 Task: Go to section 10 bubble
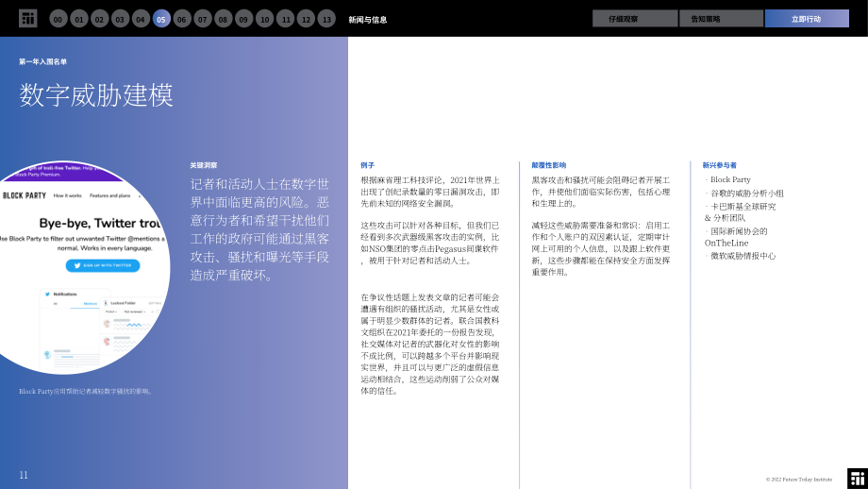(x=264, y=19)
